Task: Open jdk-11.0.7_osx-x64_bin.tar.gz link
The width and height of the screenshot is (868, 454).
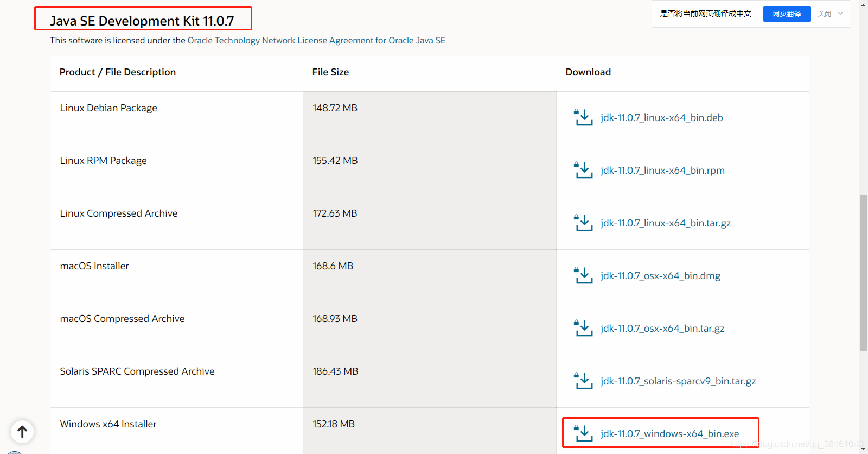Action: click(x=662, y=329)
